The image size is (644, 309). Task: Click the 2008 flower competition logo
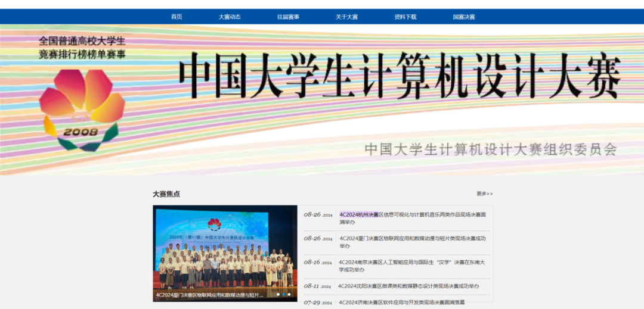click(82, 110)
